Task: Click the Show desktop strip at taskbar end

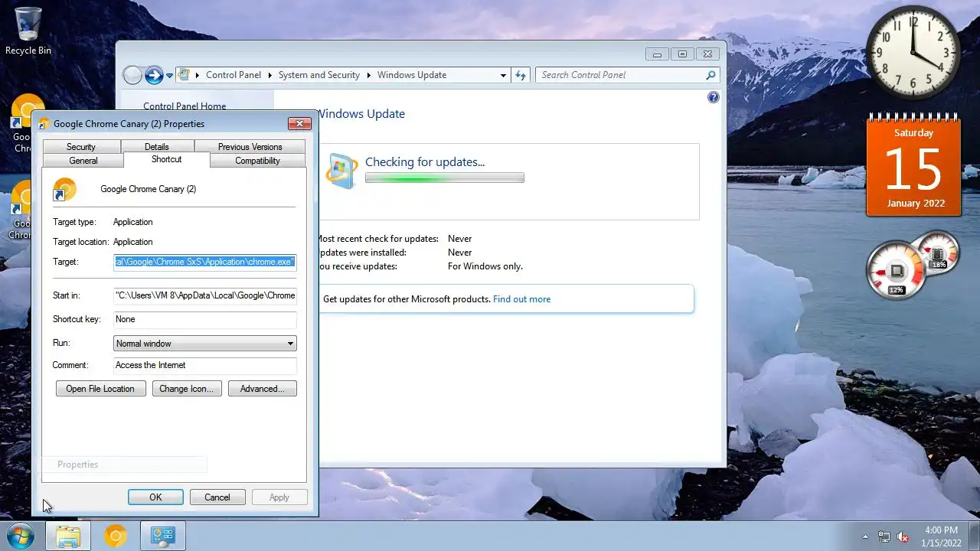Action: [x=974, y=536]
